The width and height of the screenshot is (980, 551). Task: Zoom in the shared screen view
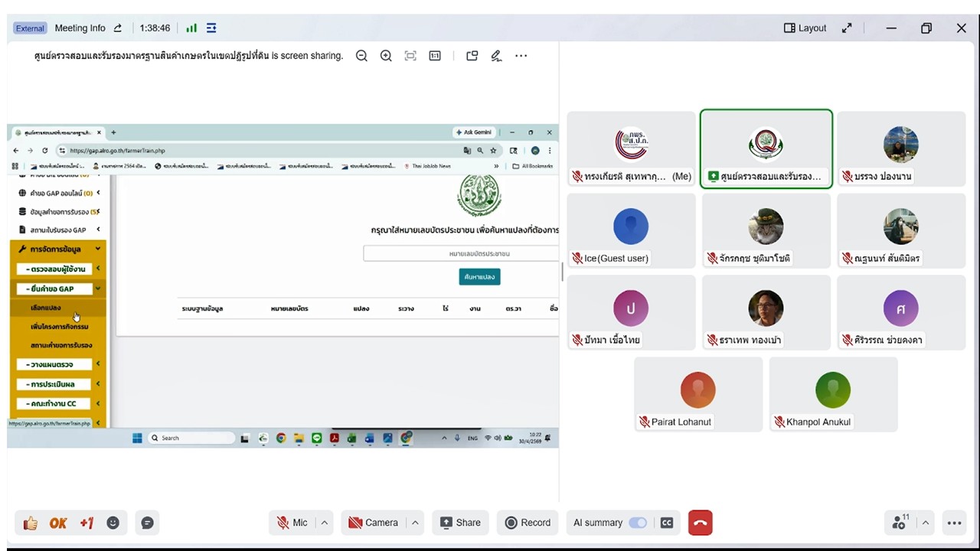386,56
